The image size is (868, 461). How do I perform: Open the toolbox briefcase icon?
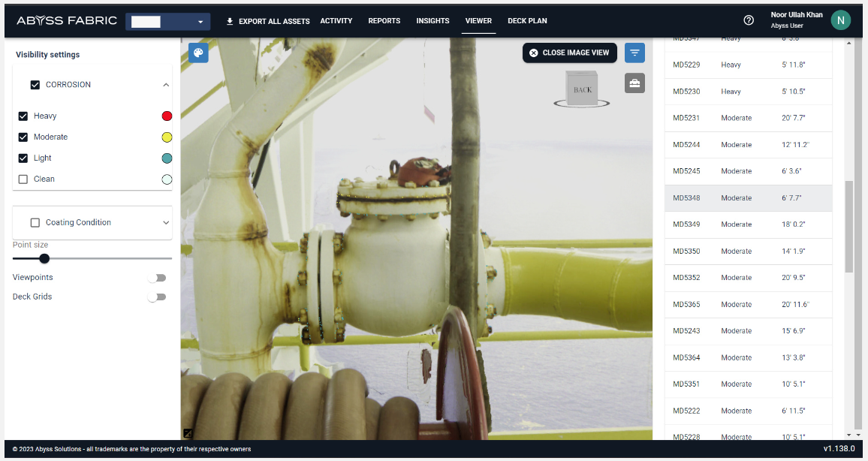(634, 83)
